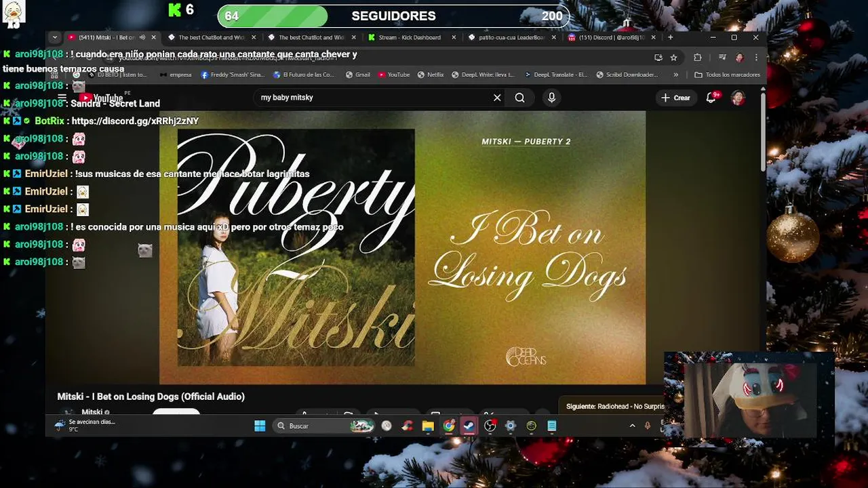Open the DeepL Translate bookmark
Screen dimensions: 868x488
(555, 75)
